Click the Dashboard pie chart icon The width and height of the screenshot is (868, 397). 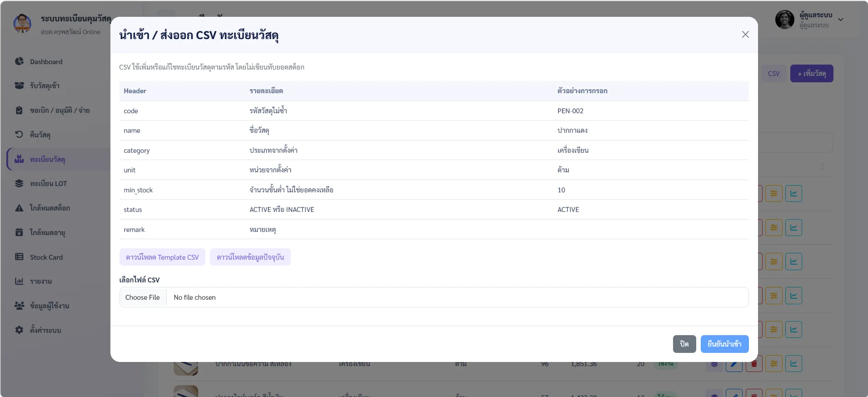coord(19,61)
